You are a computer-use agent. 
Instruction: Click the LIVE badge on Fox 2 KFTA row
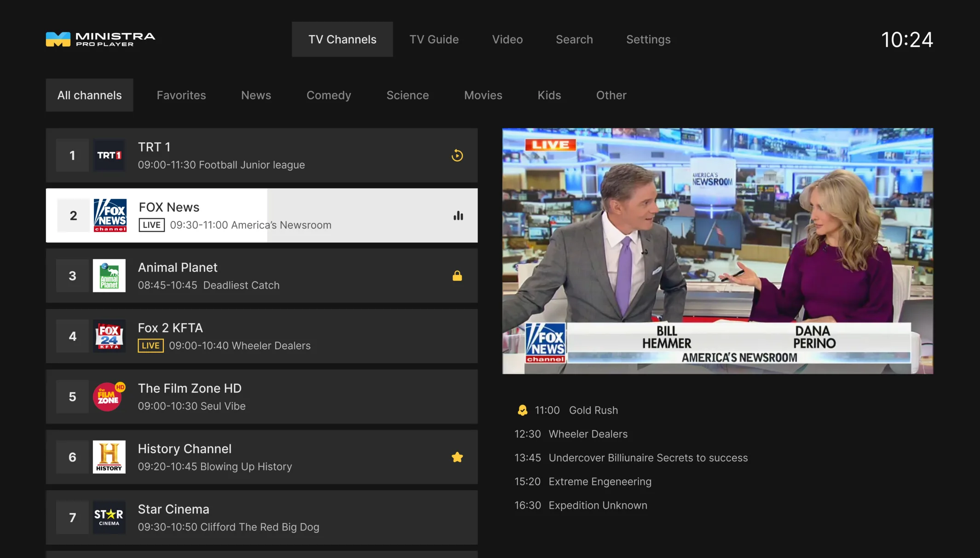pos(150,346)
